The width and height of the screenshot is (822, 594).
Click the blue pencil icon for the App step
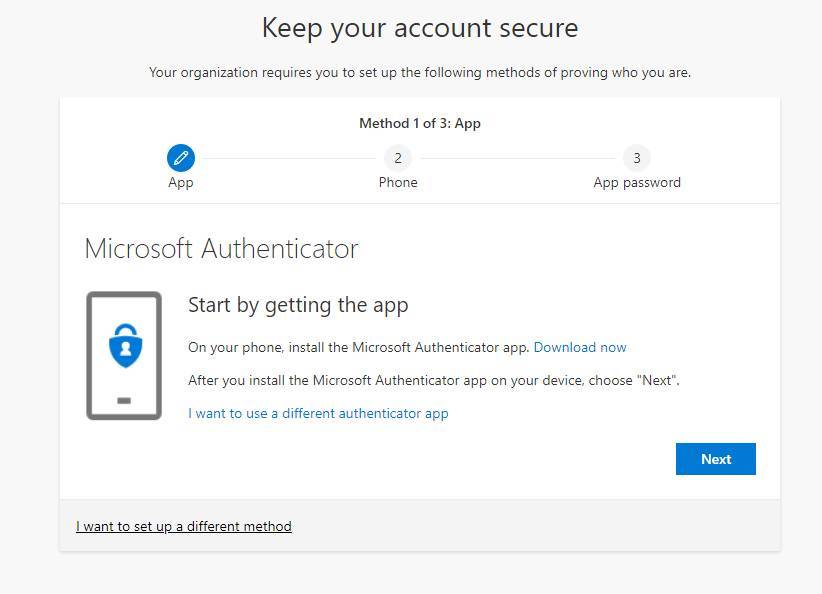181,158
